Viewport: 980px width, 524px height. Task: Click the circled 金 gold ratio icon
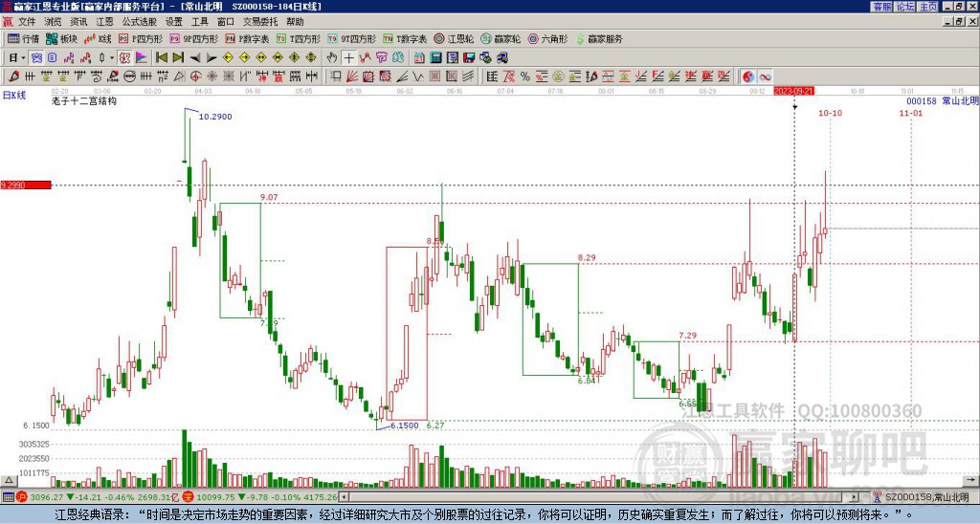tap(558, 76)
